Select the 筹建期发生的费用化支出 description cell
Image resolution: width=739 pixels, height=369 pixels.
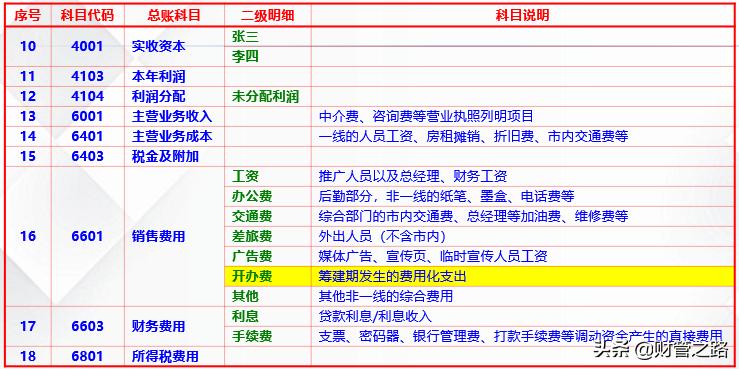(x=522, y=276)
